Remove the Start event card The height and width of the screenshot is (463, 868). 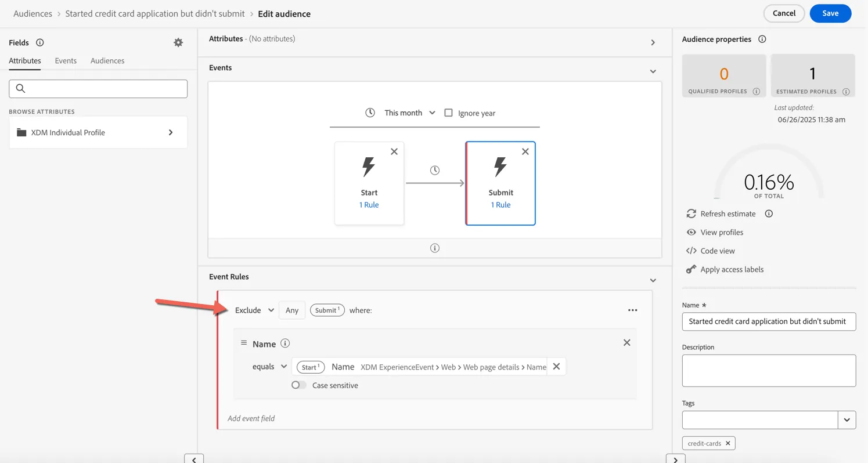point(394,151)
